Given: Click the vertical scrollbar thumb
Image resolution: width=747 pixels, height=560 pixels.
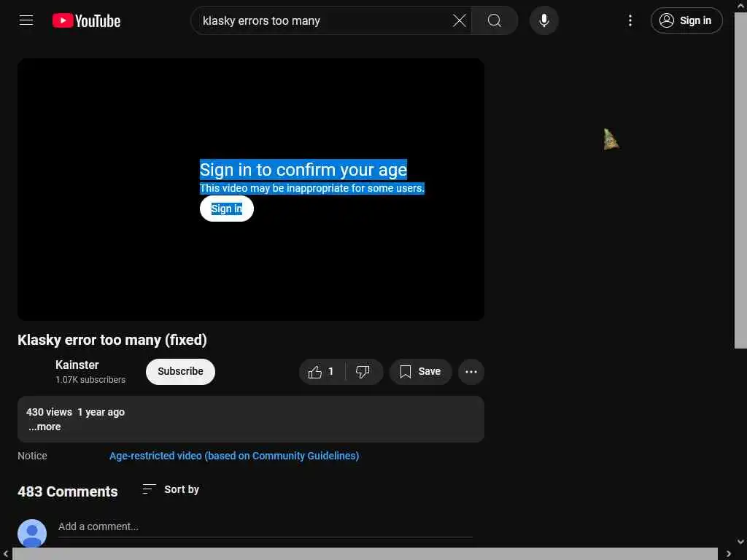Looking at the screenshot, I should (740, 181).
